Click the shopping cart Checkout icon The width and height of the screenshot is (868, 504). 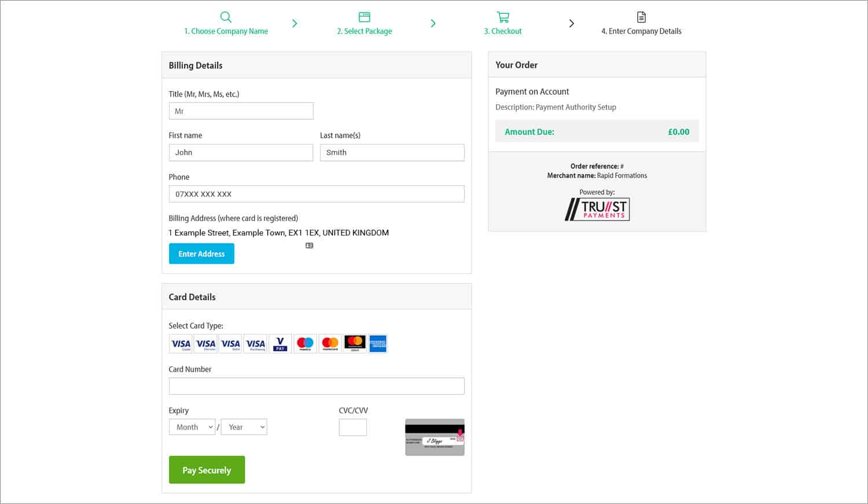click(502, 16)
